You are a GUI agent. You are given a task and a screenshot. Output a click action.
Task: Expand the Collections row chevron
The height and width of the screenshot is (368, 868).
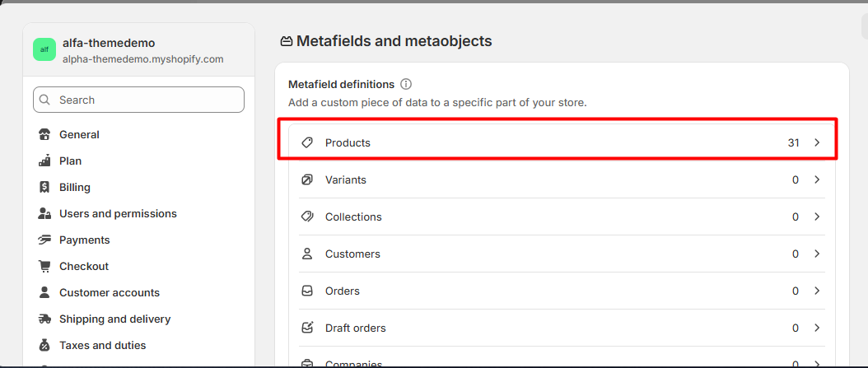point(817,217)
